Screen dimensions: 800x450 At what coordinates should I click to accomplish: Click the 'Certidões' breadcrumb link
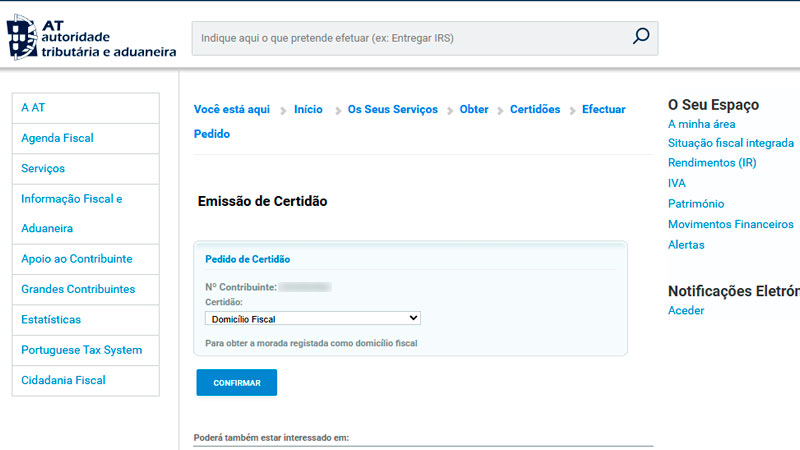pos(535,109)
